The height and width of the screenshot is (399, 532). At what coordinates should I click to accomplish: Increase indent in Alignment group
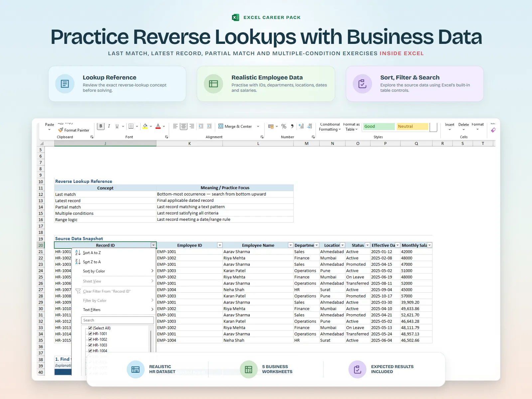[x=209, y=126]
